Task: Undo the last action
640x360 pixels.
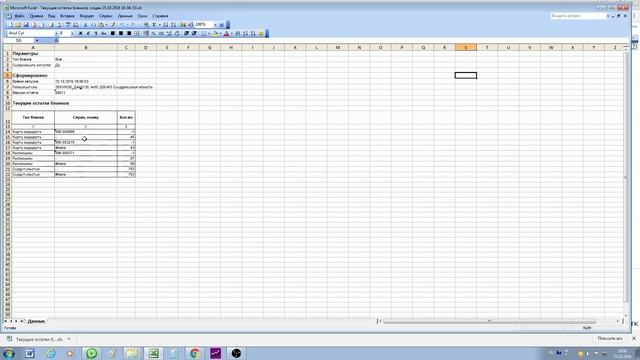Action: [x=122, y=25]
